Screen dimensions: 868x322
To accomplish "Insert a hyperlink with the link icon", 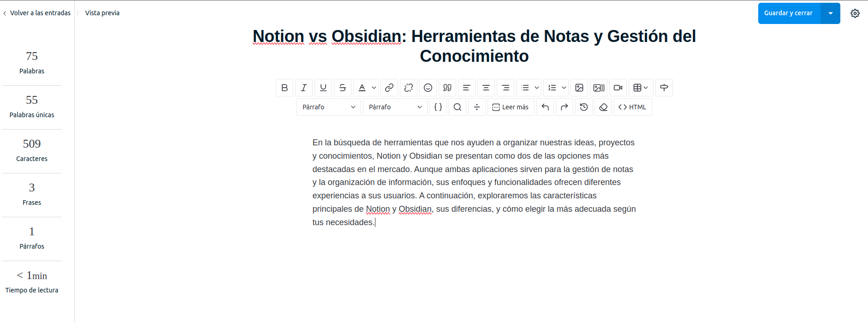I will (389, 88).
